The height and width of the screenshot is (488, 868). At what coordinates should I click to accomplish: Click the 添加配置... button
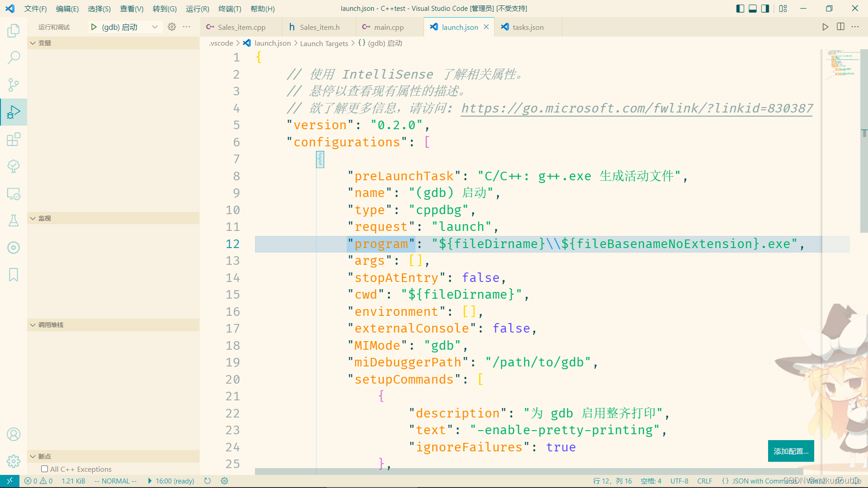tap(791, 451)
